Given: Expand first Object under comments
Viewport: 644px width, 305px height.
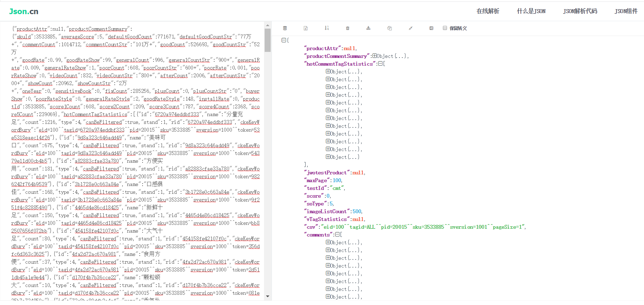Looking at the screenshot, I should tap(328, 242).
